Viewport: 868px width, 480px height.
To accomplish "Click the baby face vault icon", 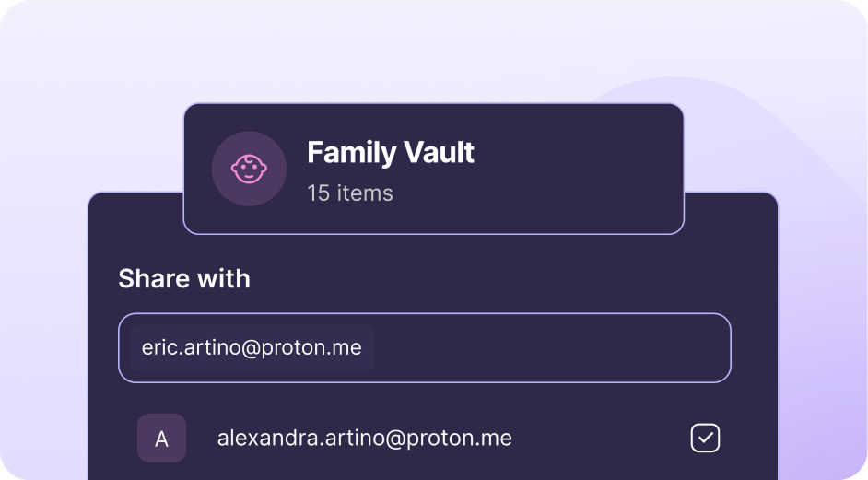I will coord(249,169).
